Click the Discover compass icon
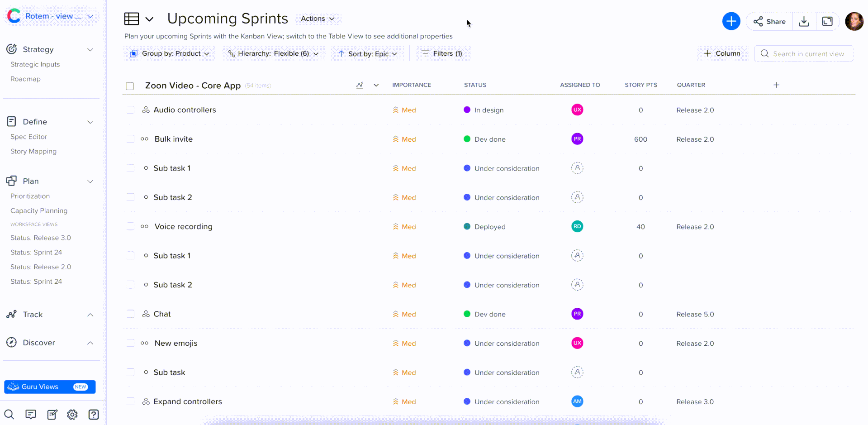Viewport: 868px width, 425px height. coord(12,342)
